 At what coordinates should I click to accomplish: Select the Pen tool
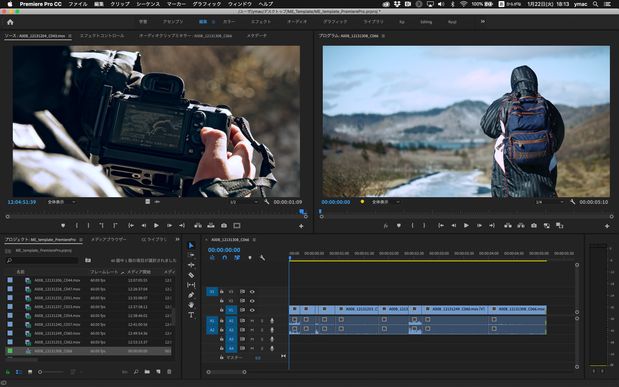click(x=191, y=295)
